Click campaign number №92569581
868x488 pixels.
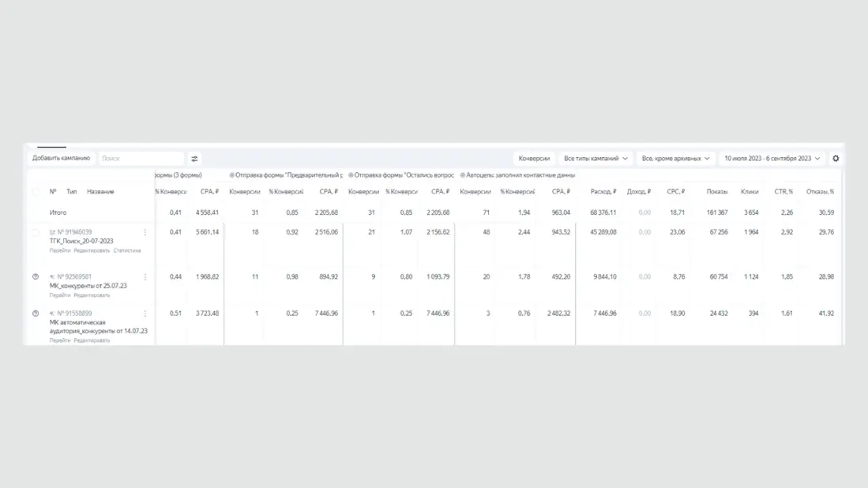pos(75,276)
